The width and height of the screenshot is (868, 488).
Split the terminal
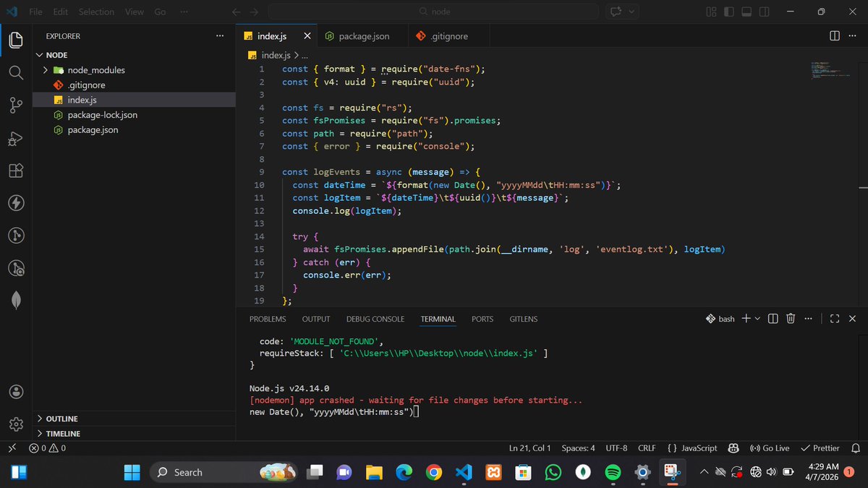(x=773, y=318)
